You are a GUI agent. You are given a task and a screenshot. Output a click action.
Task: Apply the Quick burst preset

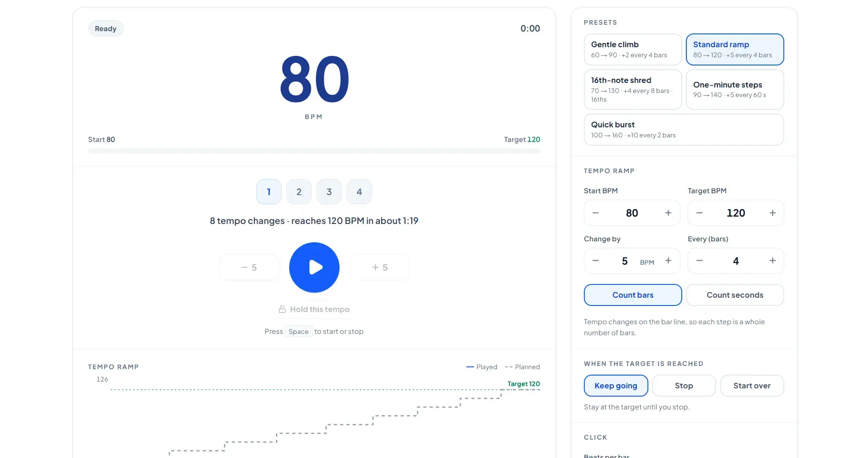click(x=684, y=130)
